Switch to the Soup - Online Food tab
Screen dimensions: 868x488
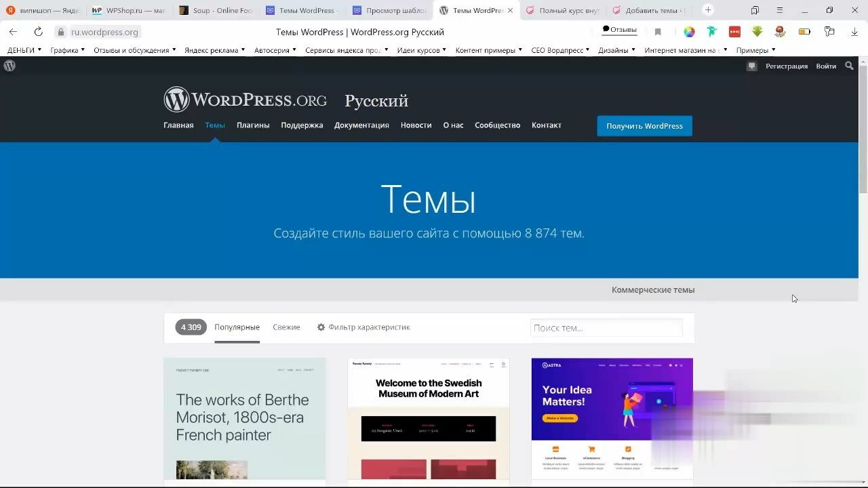click(x=216, y=10)
